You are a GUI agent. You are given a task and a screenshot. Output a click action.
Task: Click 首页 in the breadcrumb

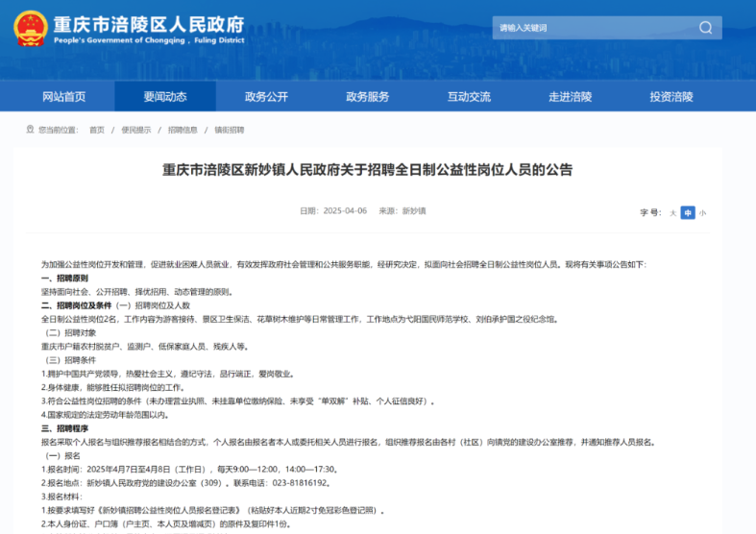(97, 130)
